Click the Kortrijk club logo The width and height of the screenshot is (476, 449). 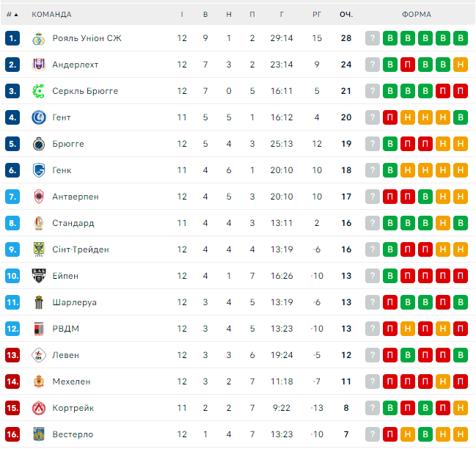(39, 408)
